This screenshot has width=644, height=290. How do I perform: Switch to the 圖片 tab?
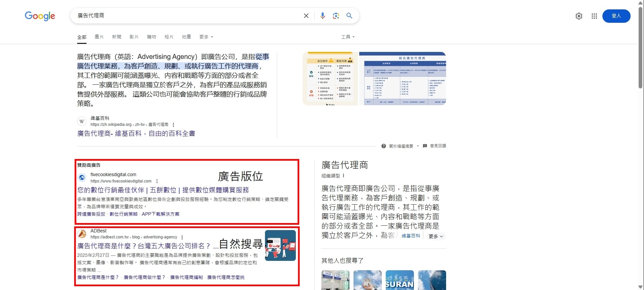[x=99, y=37]
